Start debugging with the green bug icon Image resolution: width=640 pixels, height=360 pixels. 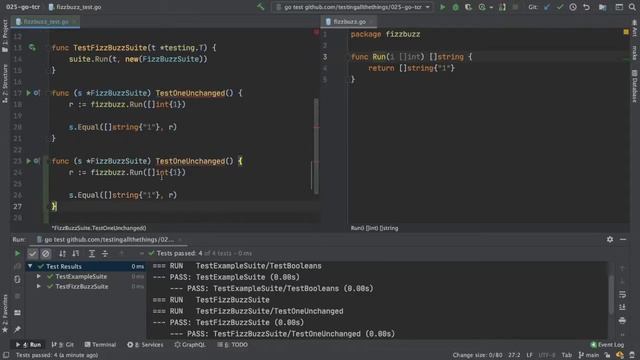tap(456, 7)
